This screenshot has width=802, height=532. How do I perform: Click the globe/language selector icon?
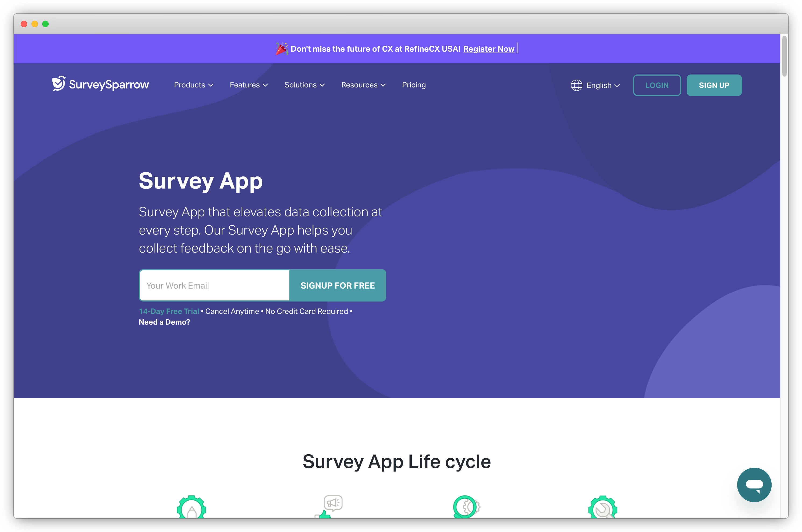575,85
